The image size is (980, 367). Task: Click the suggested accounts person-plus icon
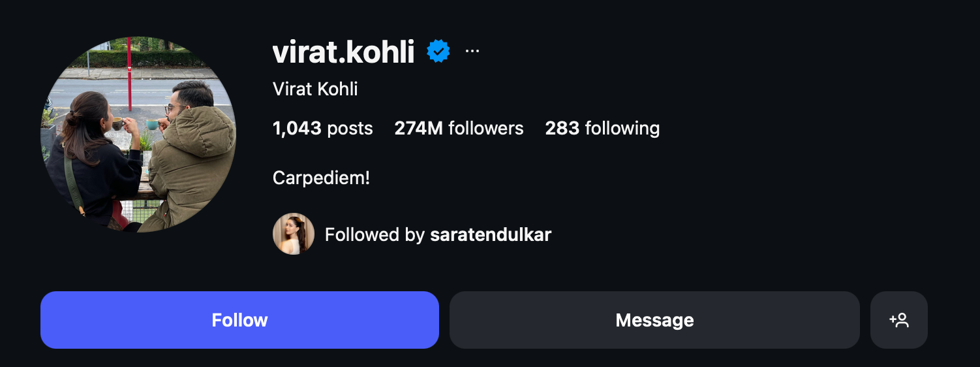click(x=898, y=320)
